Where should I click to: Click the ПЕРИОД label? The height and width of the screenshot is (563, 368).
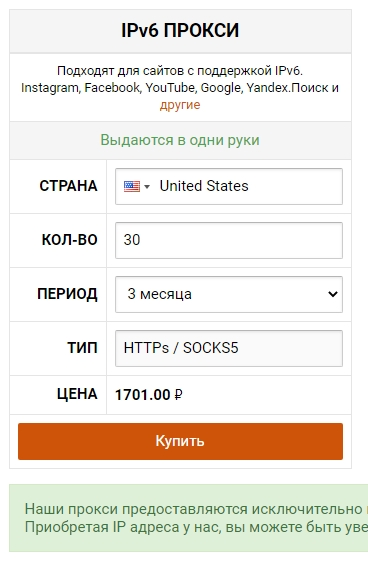point(67,294)
